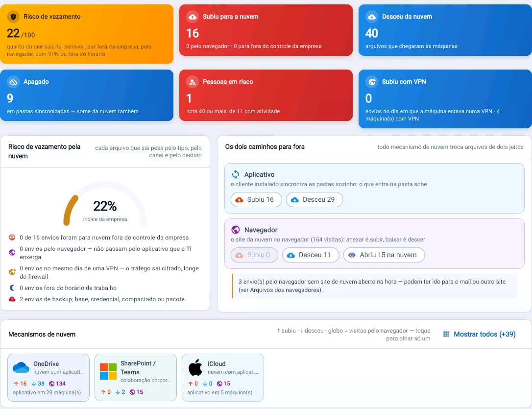Click the Microsoft logo on SharePoint / Teams card
This screenshot has height=409, width=532.
coord(108,371)
